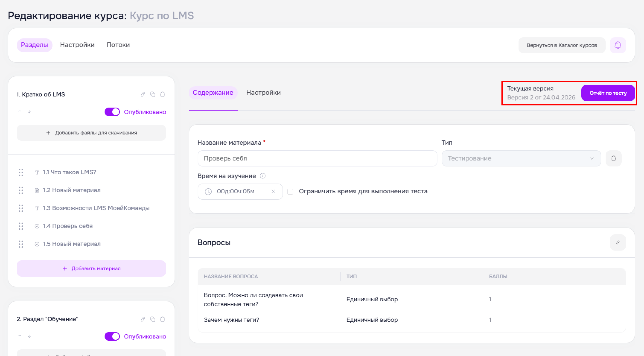This screenshot has height=356, width=644.
Task: Switch to the "Разделы" tab
Action: click(35, 45)
